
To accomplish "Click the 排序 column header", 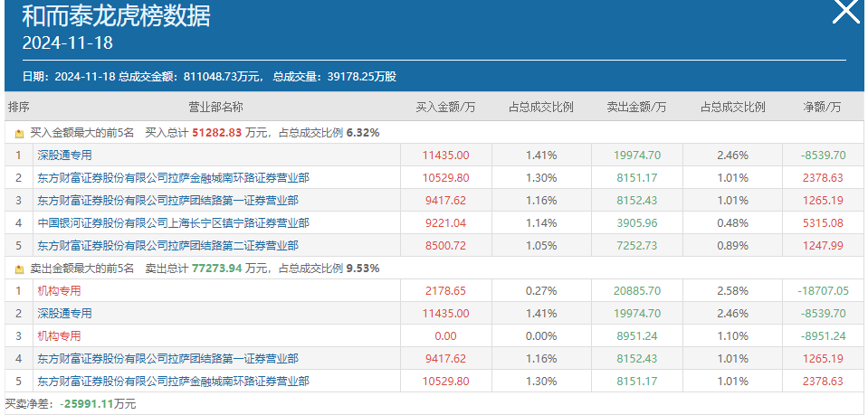I will coord(18,108).
